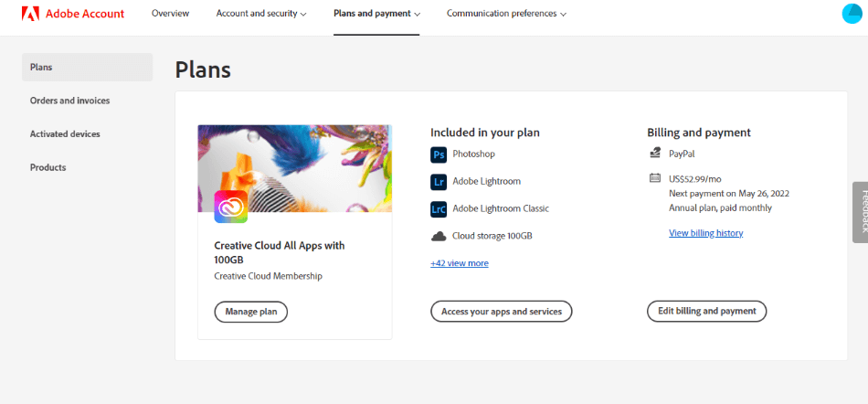Click the Cloud storage 100GB text
The width and height of the screenshot is (868, 404).
[x=492, y=236]
